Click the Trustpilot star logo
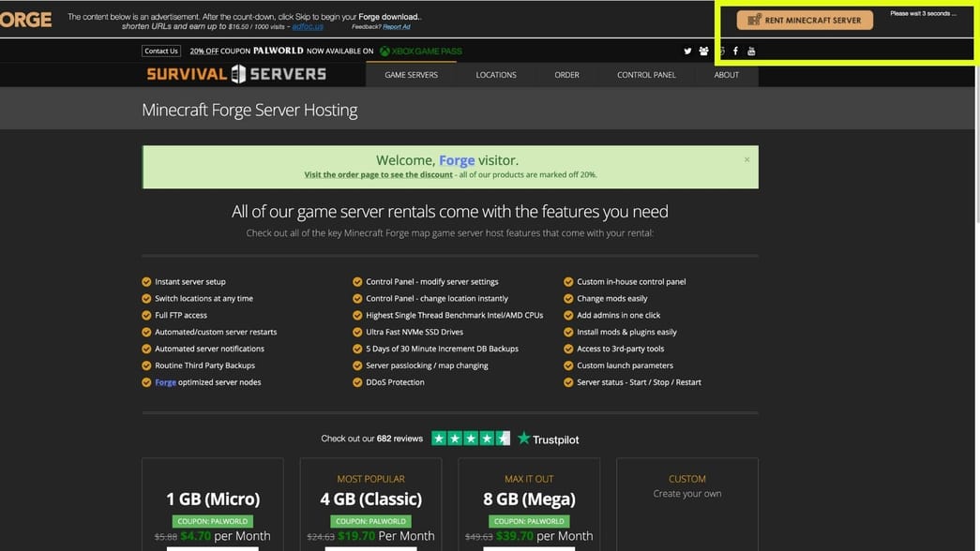Image resolution: width=980 pixels, height=551 pixels. pos(525,437)
